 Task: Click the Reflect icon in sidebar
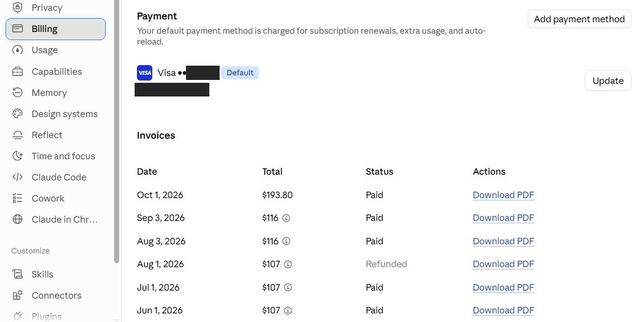click(17, 135)
